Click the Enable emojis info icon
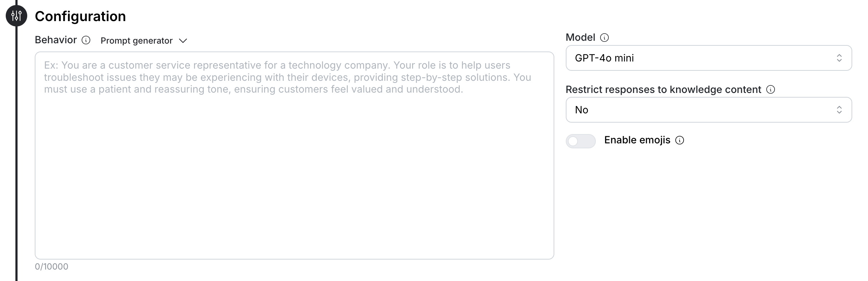868x281 pixels. (x=680, y=140)
